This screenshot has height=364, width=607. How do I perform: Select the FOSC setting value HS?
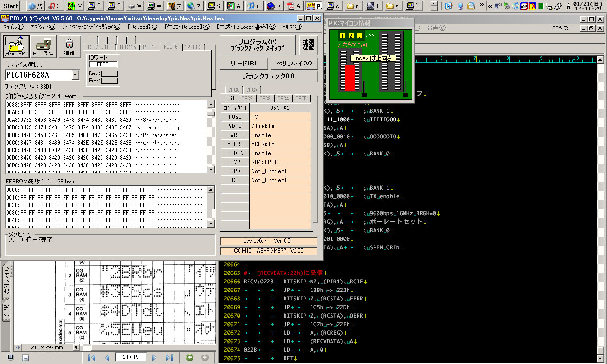coord(280,117)
